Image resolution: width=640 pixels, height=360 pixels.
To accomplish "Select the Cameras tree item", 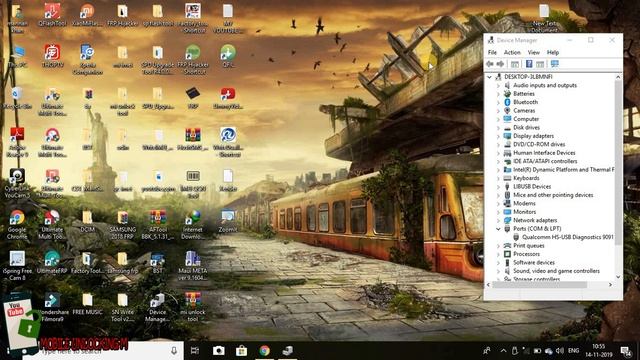I will point(524,111).
